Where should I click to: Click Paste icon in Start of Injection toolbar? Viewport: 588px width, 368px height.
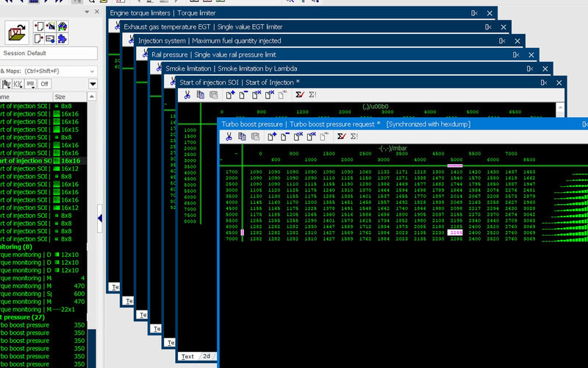(x=214, y=95)
